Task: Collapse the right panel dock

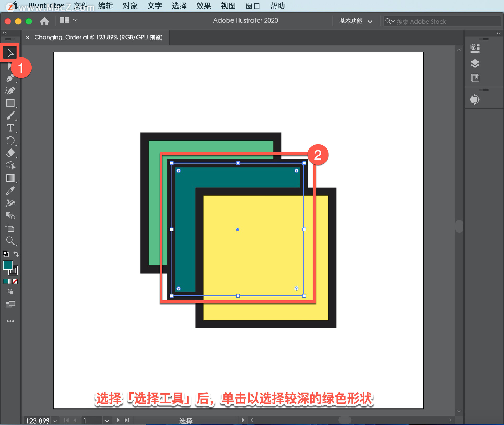Action: tap(498, 33)
